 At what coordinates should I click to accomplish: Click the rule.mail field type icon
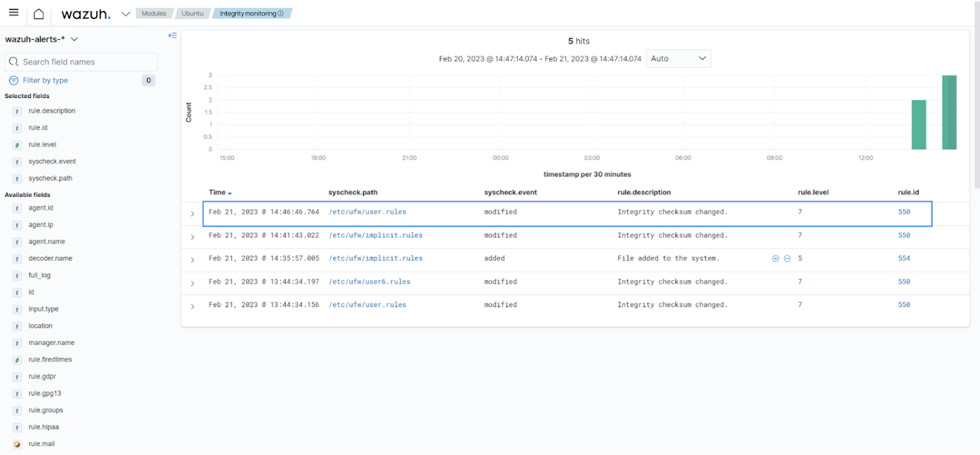[17, 445]
